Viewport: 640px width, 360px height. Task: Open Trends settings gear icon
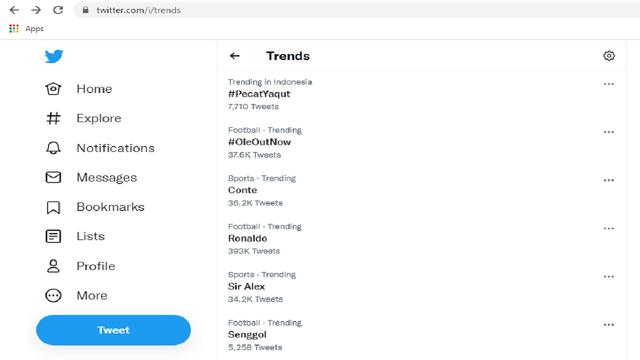(x=609, y=56)
